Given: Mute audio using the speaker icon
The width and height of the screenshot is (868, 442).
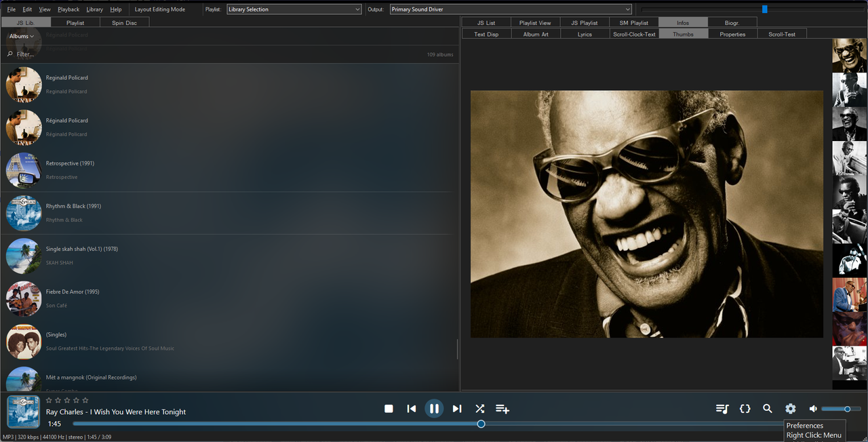Looking at the screenshot, I should click(813, 409).
